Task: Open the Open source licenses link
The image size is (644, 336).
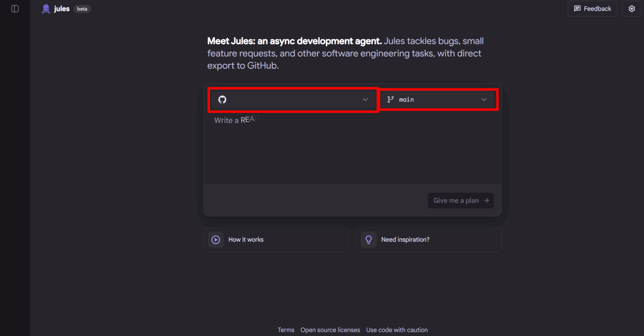Action: tap(330, 330)
